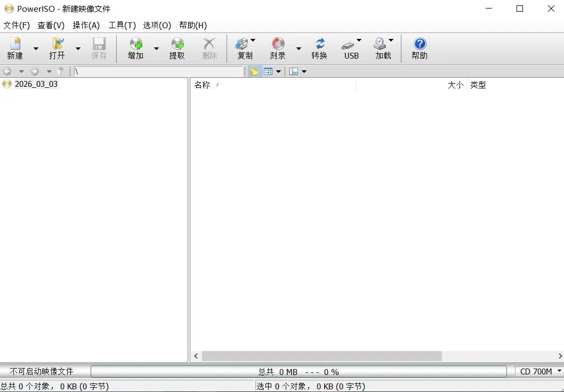Click the 复制 (Copy) disc icon

point(241,44)
